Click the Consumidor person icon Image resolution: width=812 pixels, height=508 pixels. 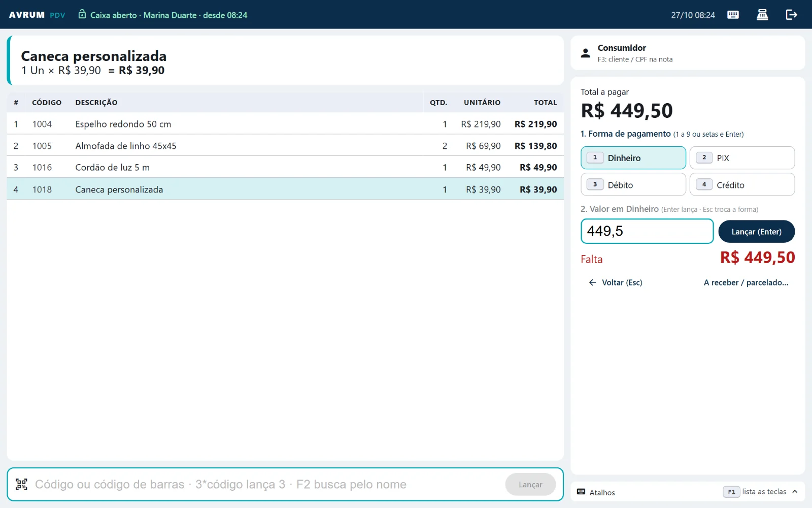[x=586, y=53]
